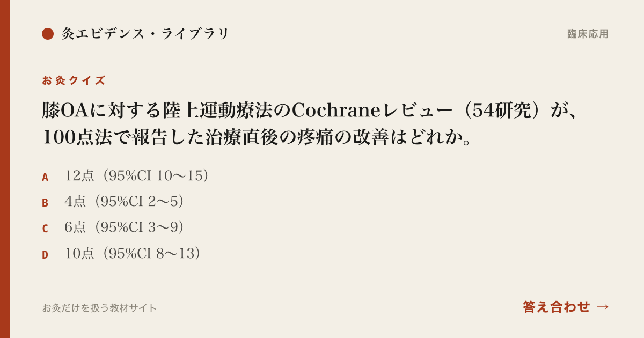Choose answer B: 4点（95%CI 2〜5）
The width and height of the screenshot is (644, 338).
[113, 201]
